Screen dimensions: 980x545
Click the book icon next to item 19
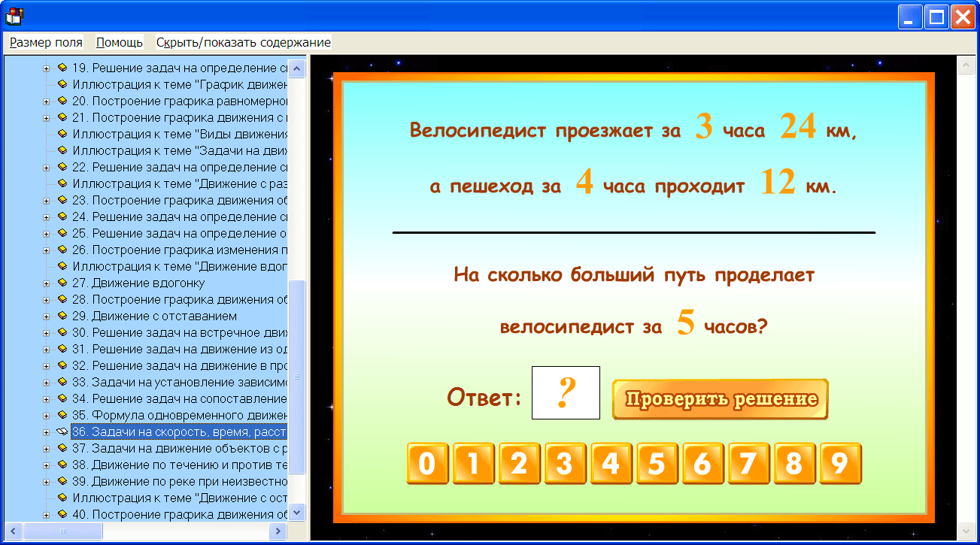tap(63, 67)
